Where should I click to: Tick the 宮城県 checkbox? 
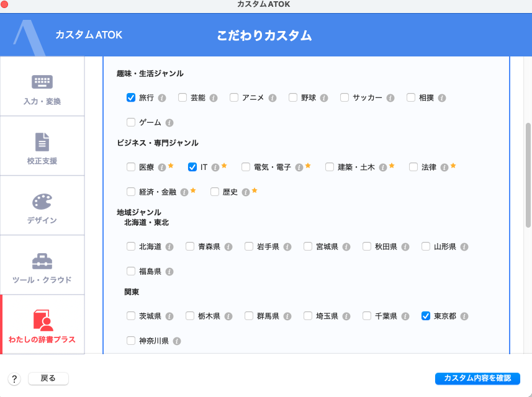point(308,246)
